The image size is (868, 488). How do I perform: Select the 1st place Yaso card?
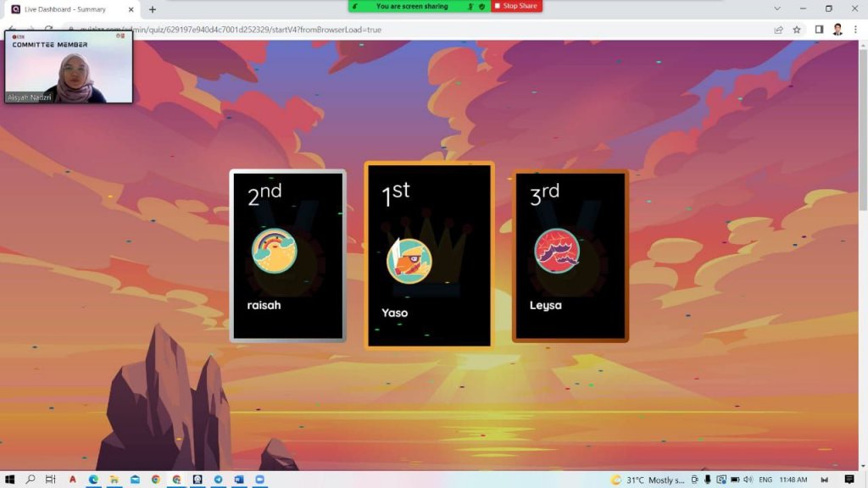point(429,255)
